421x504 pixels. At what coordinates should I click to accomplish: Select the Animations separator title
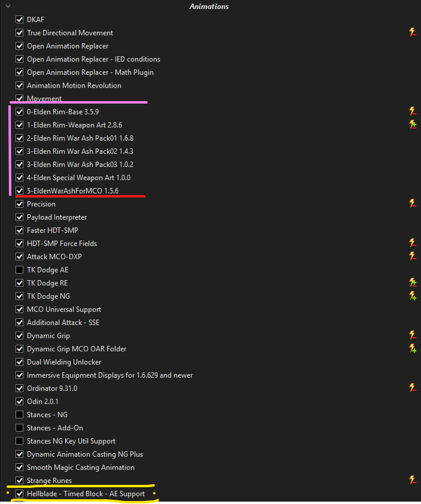point(209,7)
